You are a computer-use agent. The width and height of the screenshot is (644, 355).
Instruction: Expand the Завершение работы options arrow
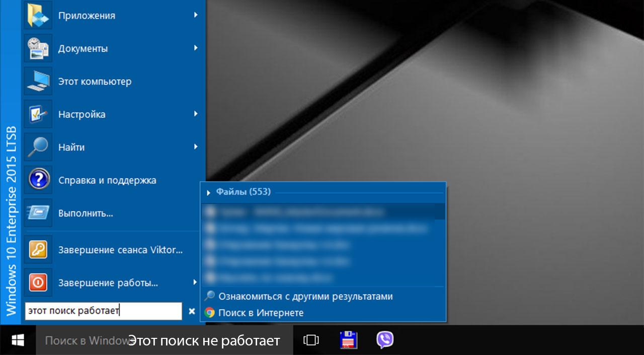click(196, 282)
